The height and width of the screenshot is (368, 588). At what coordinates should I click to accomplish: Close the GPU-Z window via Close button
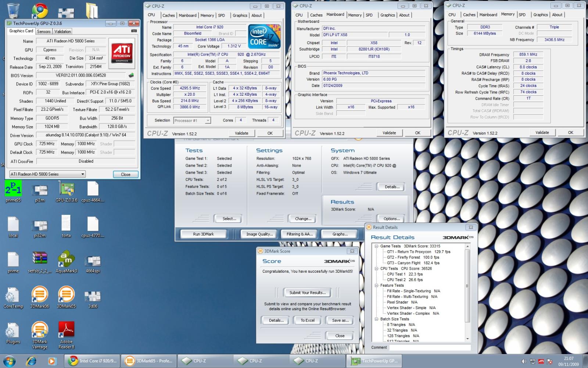pyautogui.click(x=125, y=174)
